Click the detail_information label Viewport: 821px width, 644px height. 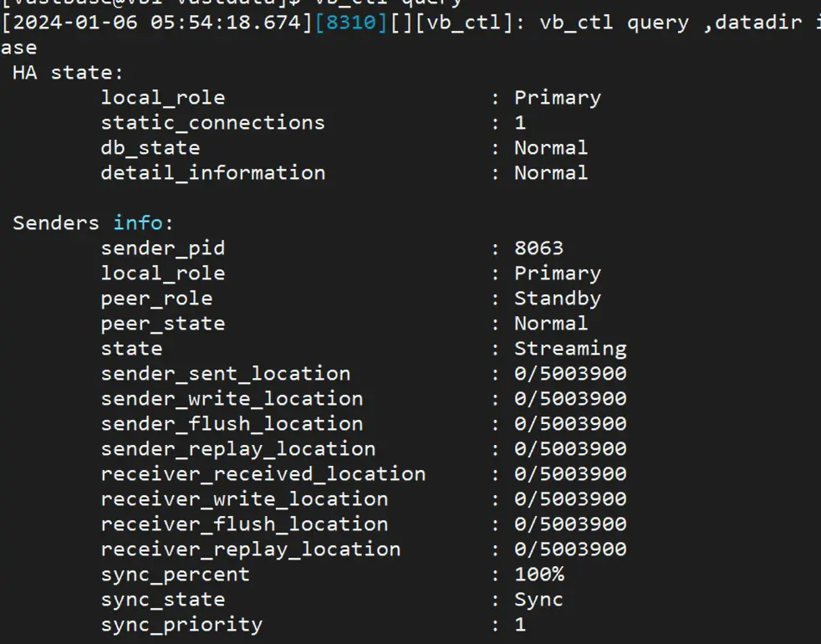pos(212,173)
